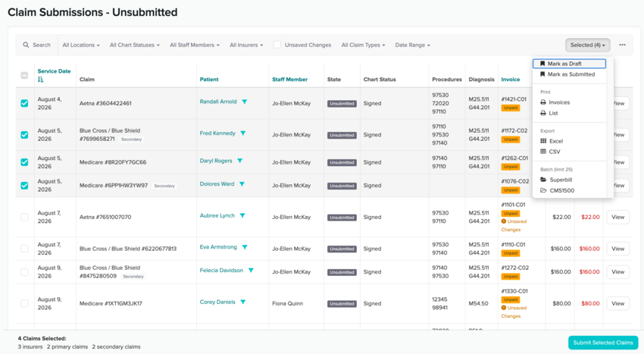Image resolution: width=644 pixels, height=354 pixels.
Task: Select Export to Excel menu item
Action: 569,141
